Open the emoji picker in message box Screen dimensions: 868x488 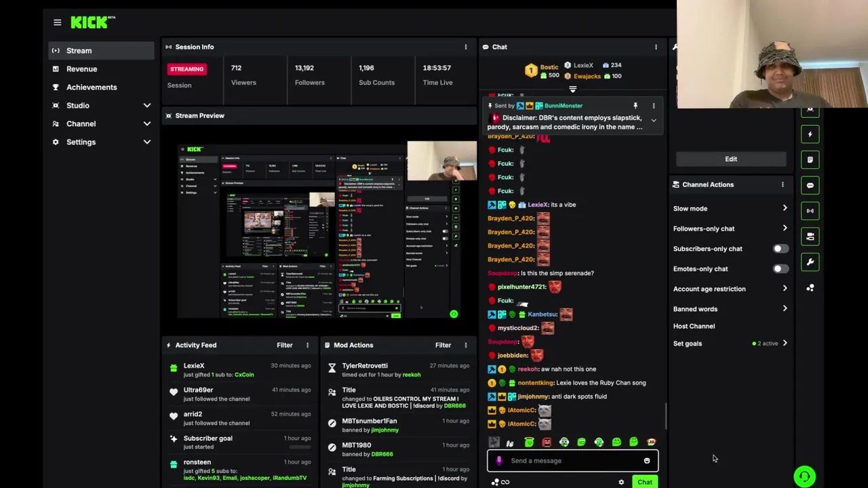point(647,461)
